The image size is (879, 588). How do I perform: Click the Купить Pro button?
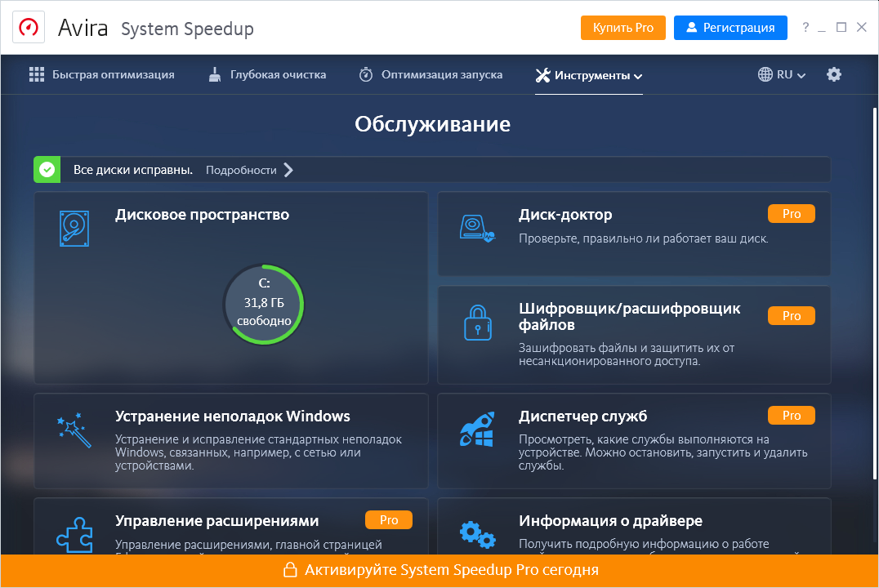click(622, 28)
